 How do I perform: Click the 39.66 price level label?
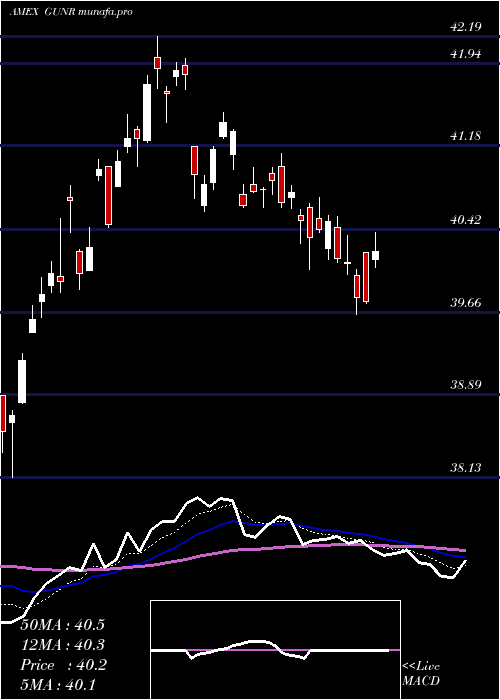466,303
